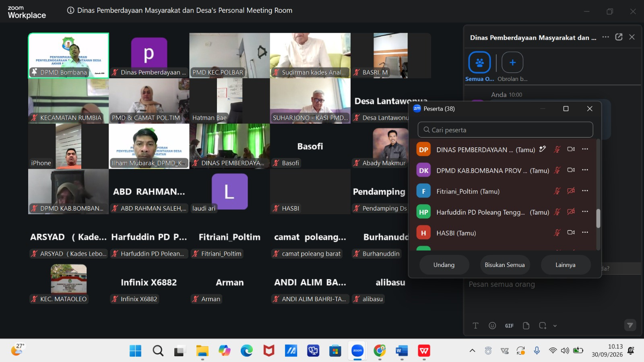Click HASBI (Tamu) name in participants list
Image resolution: width=644 pixels, height=362 pixels.
tap(456, 233)
